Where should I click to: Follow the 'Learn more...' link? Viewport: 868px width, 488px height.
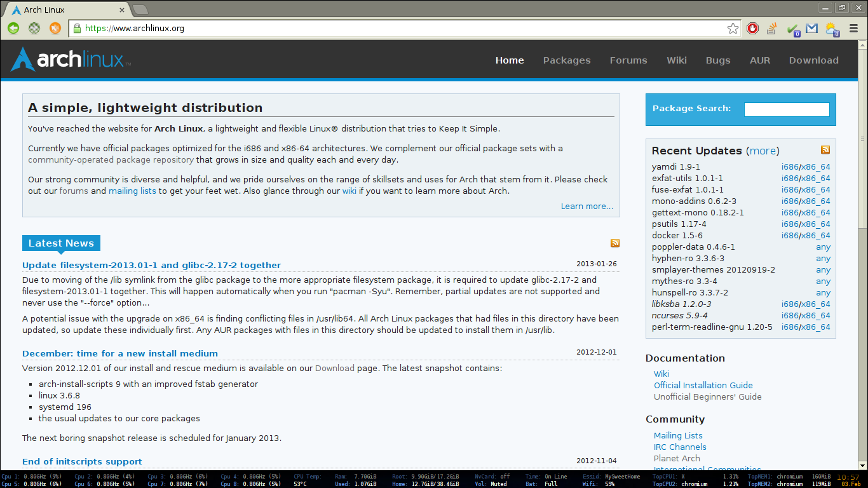pos(587,206)
